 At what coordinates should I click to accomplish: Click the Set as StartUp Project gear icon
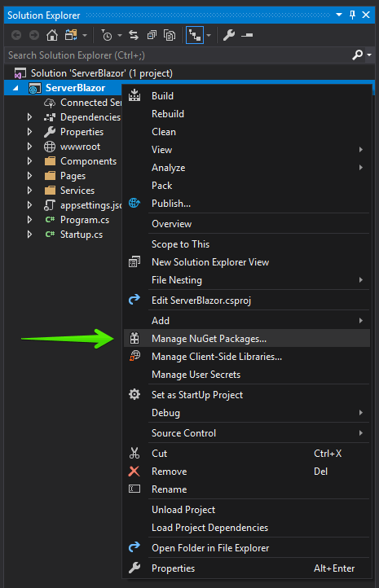(134, 394)
